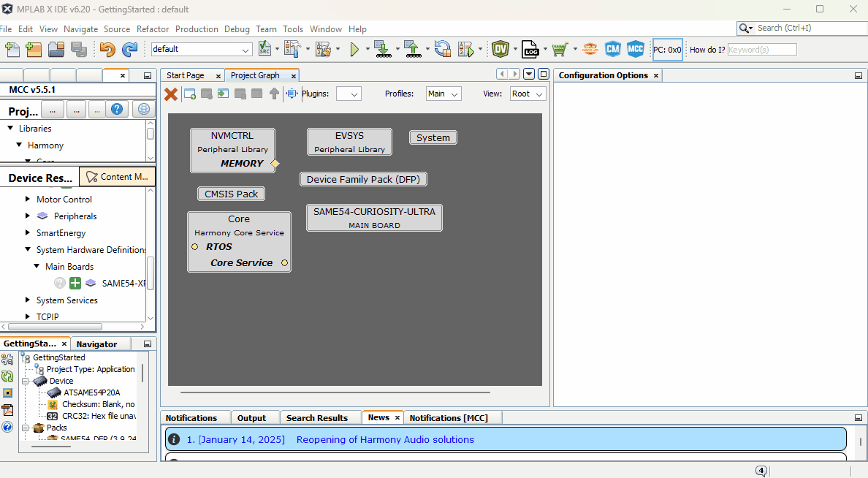
Task: Select the NVMCTRL Peripheral Library block
Action: click(232, 150)
